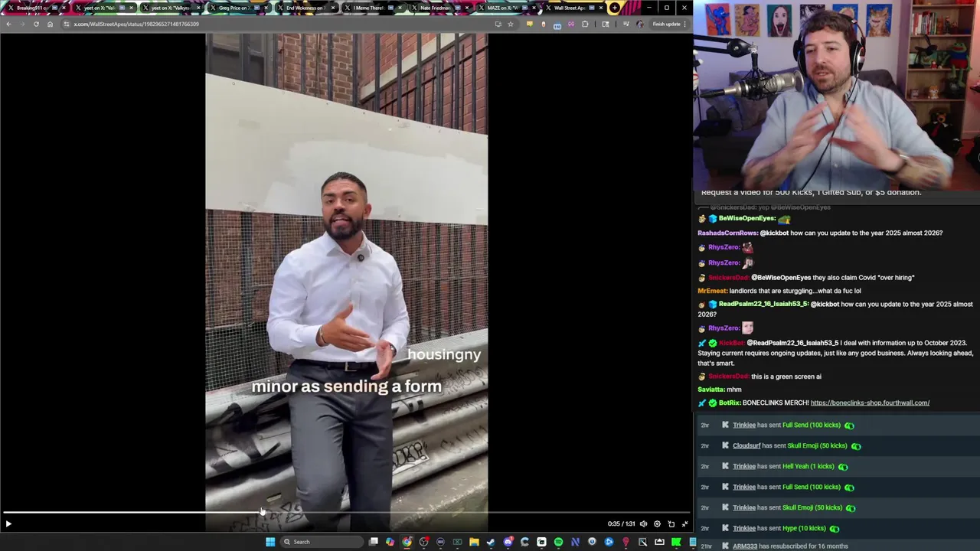Viewport: 980px width, 551px height.
Task: Click Trinkiee in the Hype row
Action: pyautogui.click(x=744, y=528)
